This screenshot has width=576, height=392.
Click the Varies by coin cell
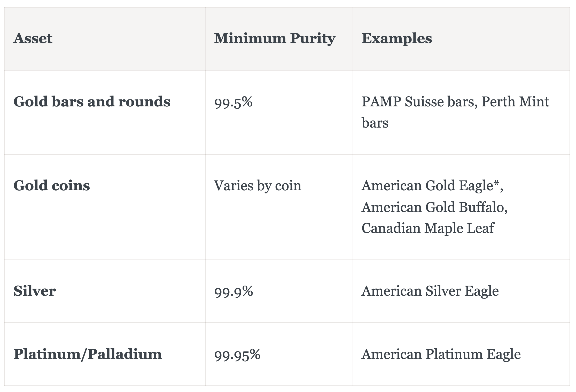258,186
